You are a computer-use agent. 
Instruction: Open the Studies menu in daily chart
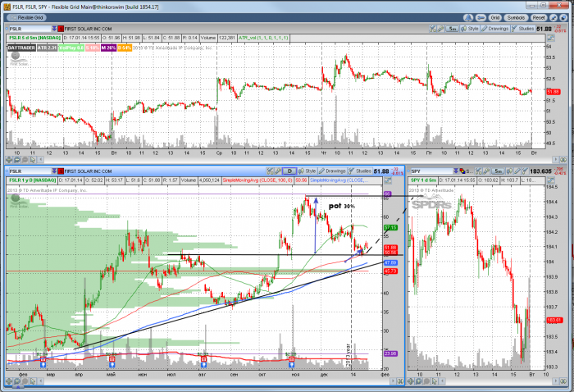point(360,171)
